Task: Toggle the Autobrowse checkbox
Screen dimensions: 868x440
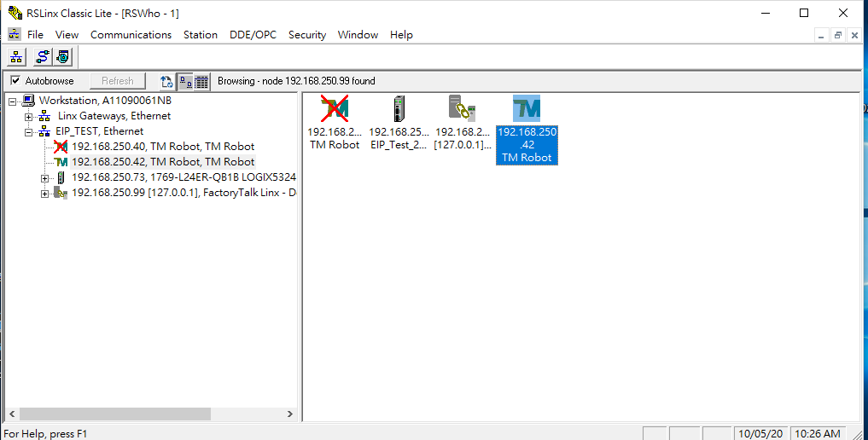Action: click(x=15, y=81)
